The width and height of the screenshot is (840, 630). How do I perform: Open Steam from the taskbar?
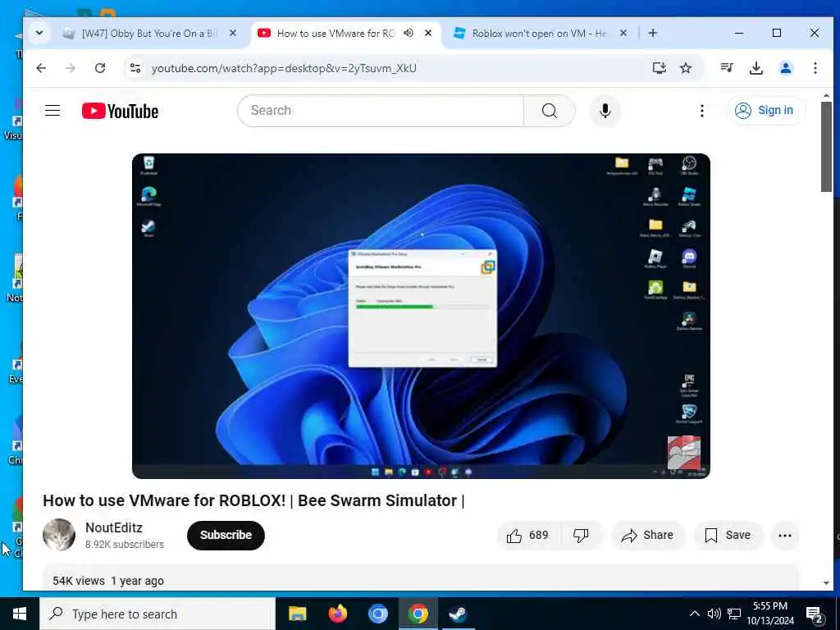tap(458, 614)
